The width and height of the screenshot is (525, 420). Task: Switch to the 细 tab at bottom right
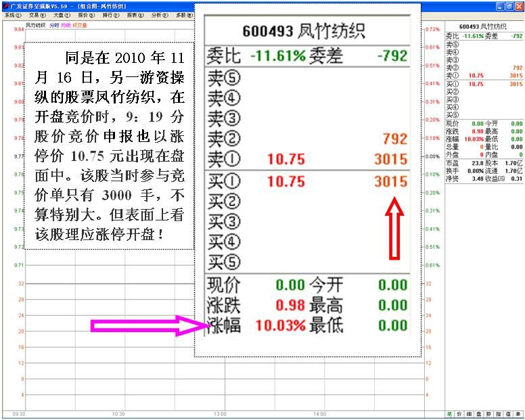(x=469, y=415)
